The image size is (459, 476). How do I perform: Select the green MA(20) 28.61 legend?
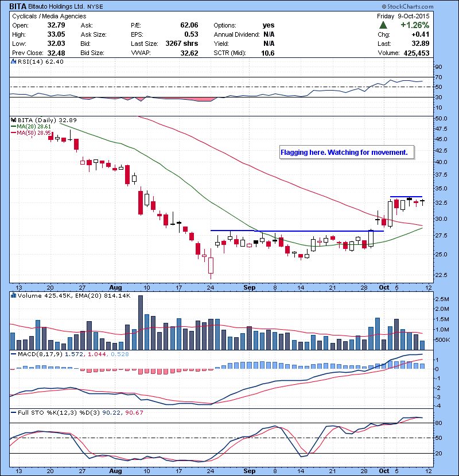coord(31,127)
